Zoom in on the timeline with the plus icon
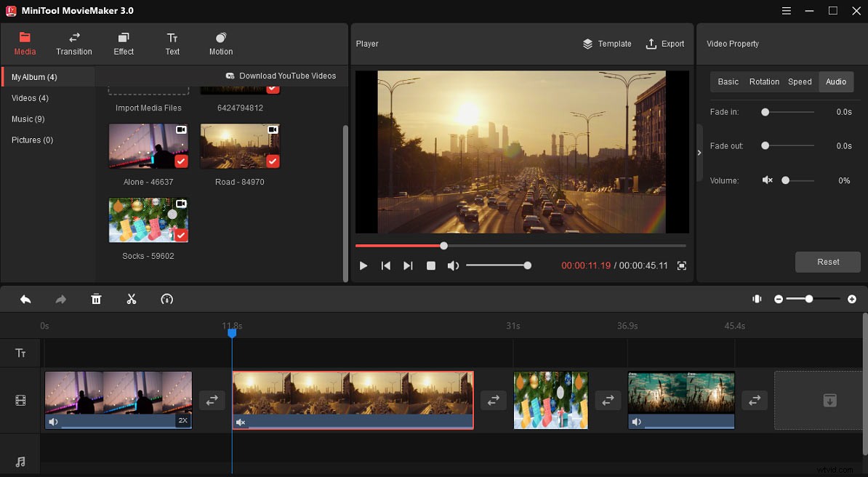 coord(853,298)
